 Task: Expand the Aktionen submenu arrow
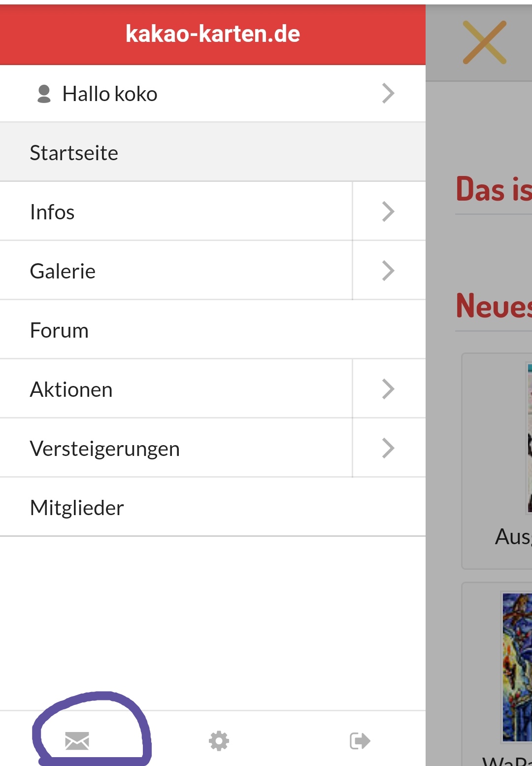(388, 389)
